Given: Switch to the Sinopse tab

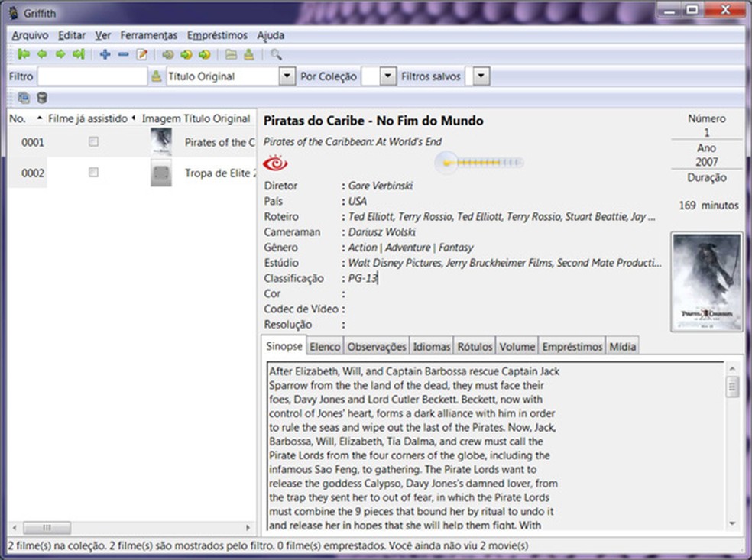Looking at the screenshot, I should coord(284,345).
